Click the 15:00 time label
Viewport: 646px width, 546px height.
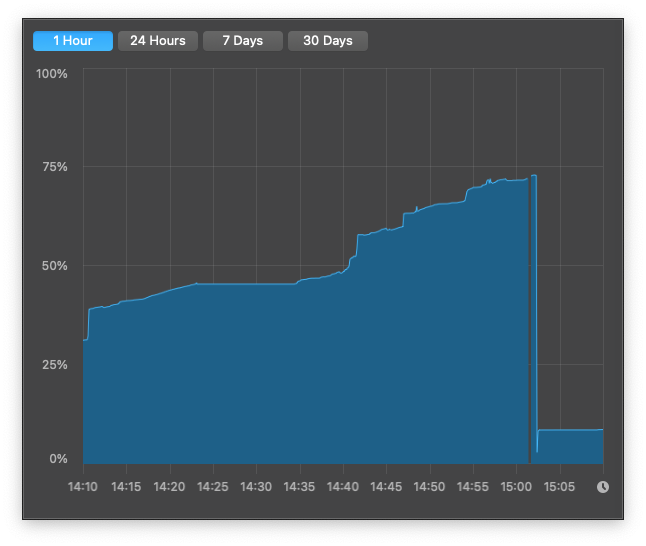pos(516,487)
